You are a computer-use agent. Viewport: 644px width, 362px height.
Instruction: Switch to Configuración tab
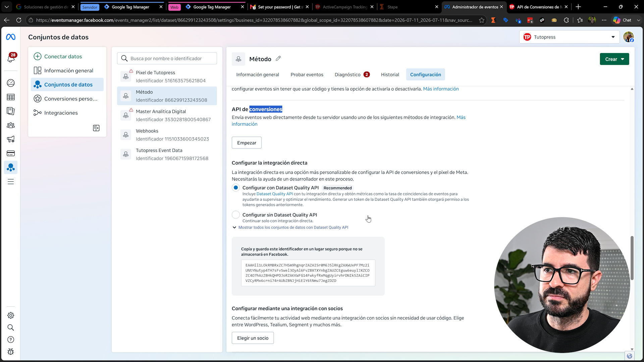[x=426, y=74]
